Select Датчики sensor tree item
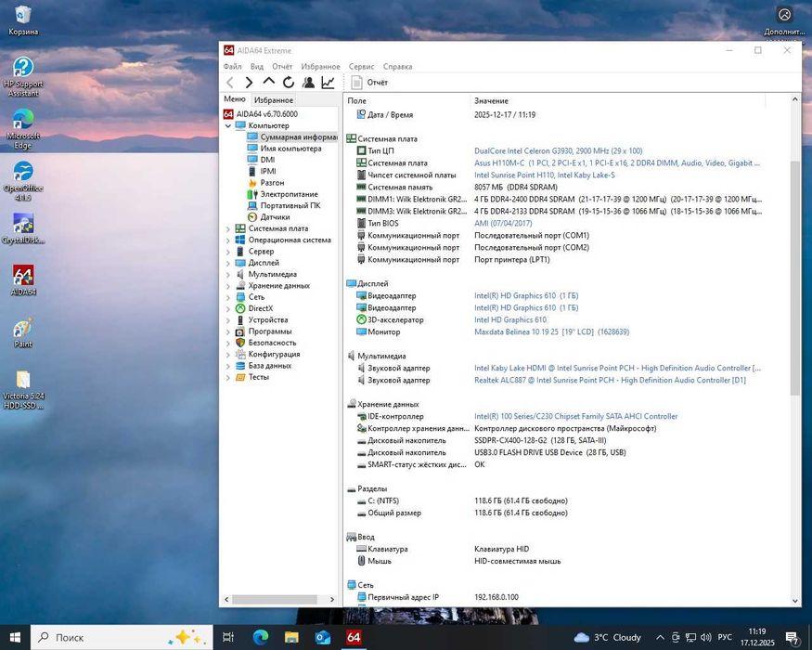The width and height of the screenshot is (812, 650). tap(275, 217)
